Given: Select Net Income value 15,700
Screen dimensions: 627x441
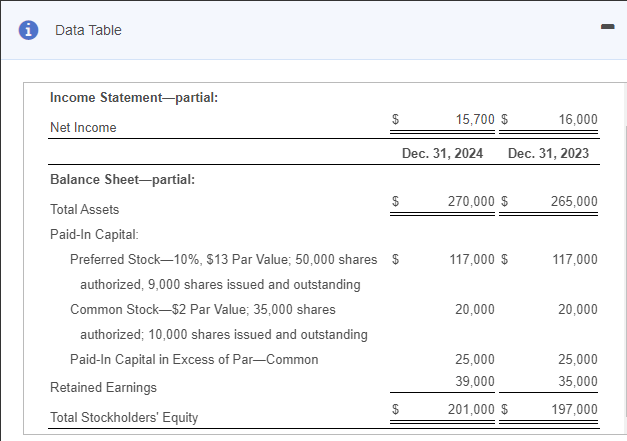Looking at the screenshot, I should pos(475,119).
